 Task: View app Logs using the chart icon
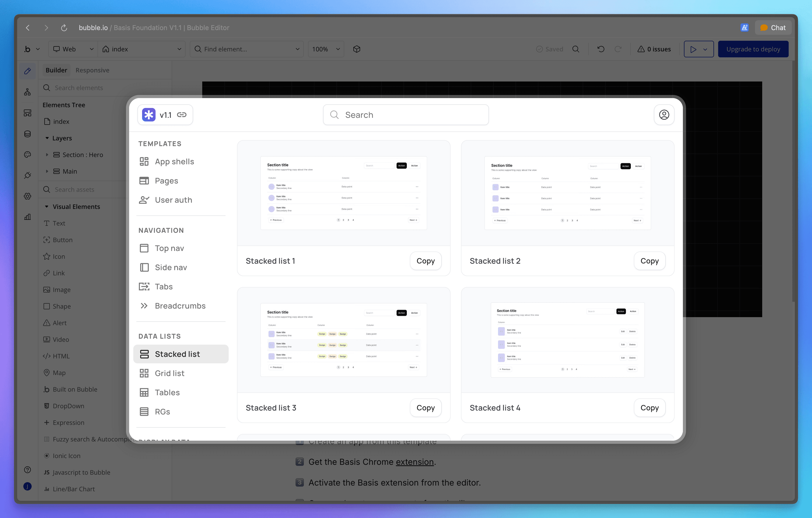pyautogui.click(x=28, y=217)
